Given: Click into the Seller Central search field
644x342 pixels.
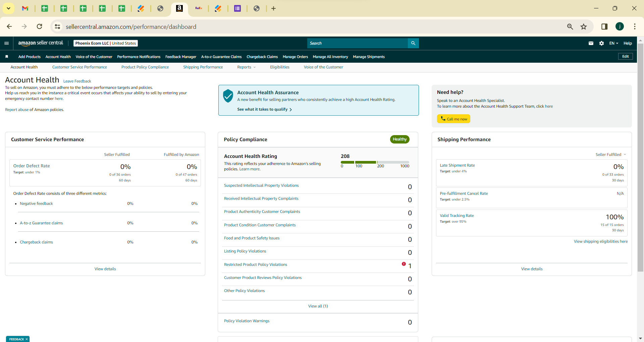Looking at the screenshot, I should (x=358, y=43).
